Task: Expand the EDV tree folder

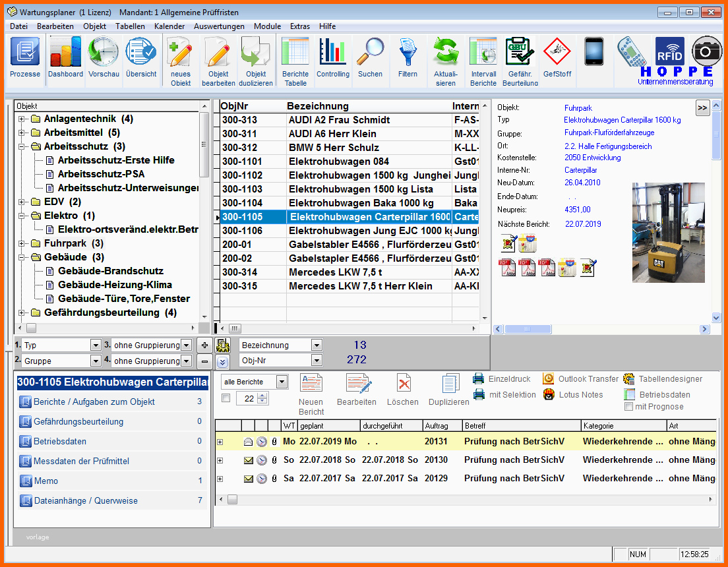Action: click(x=21, y=202)
